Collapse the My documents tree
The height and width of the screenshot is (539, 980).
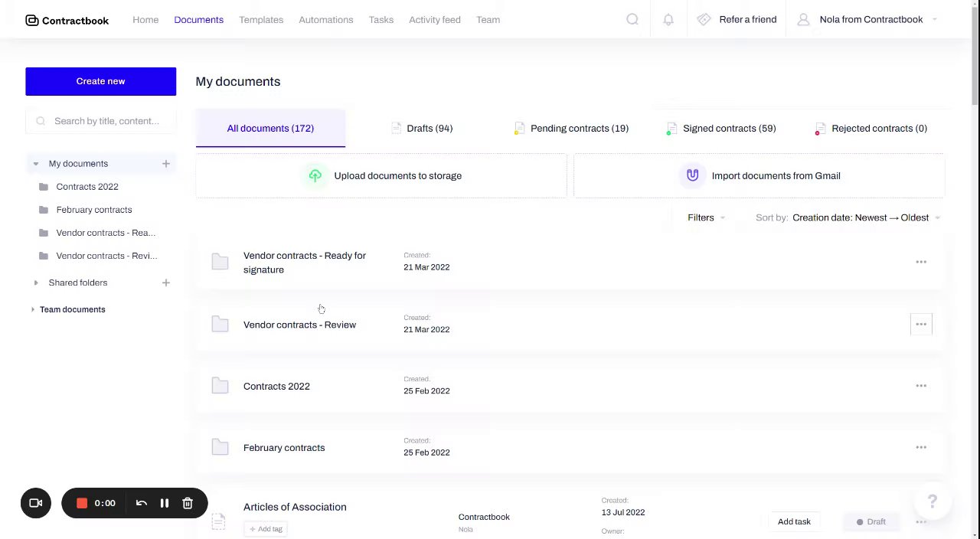click(35, 164)
